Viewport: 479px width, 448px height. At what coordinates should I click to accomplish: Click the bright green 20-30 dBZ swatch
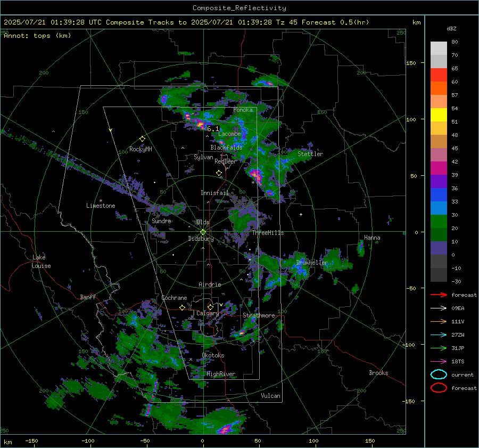439,222
